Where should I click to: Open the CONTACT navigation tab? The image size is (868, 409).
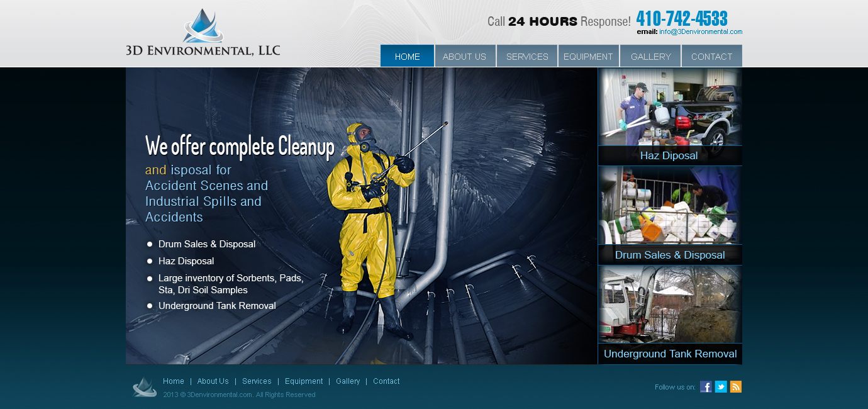click(711, 56)
